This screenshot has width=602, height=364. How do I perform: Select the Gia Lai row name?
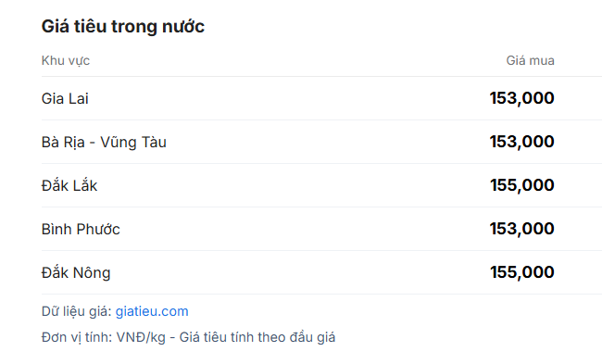click(65, 99)
